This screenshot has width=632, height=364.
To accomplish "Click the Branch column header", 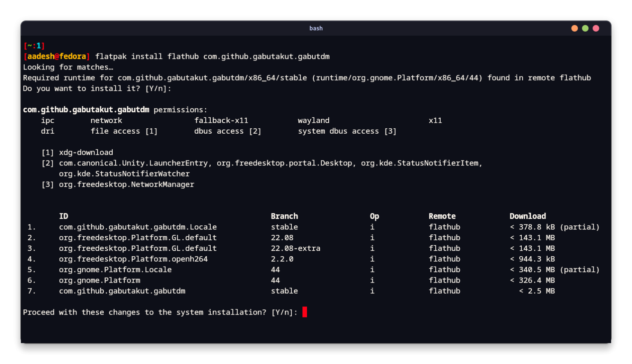I will click(284, 216).
